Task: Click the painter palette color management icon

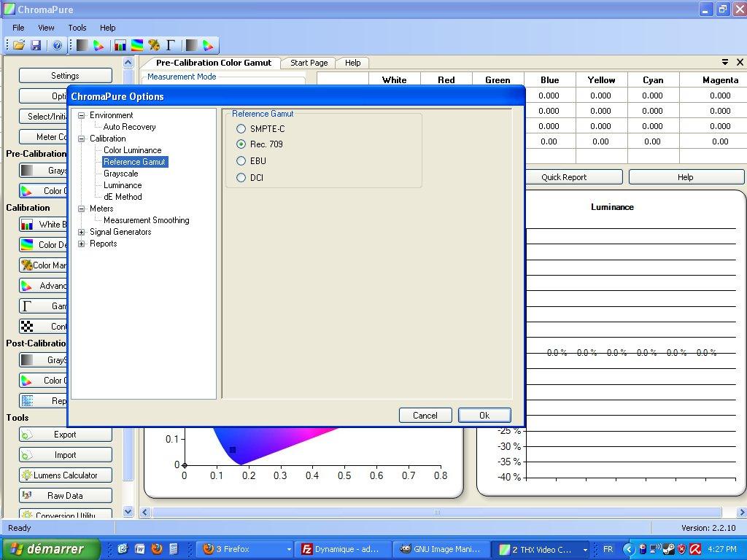Action: (153, 45)
